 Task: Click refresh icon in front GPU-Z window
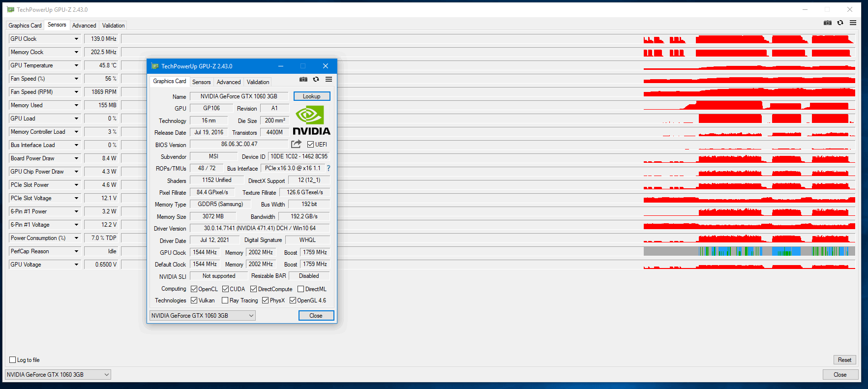pos(316,79)
